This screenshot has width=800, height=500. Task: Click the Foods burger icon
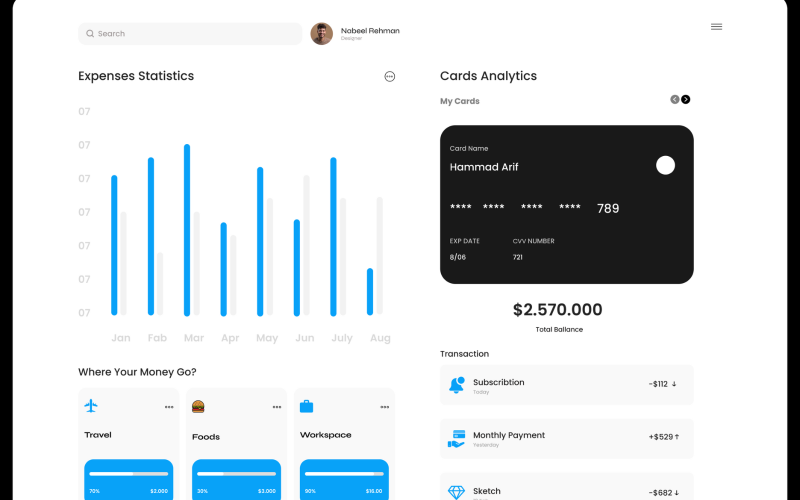click(x=198, y=407)
